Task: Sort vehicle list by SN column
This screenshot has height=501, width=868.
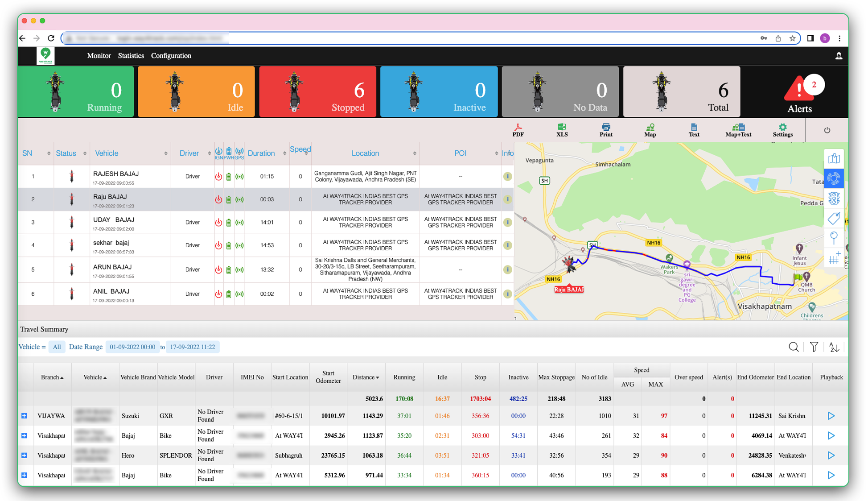Action: (x=36, y=153)
